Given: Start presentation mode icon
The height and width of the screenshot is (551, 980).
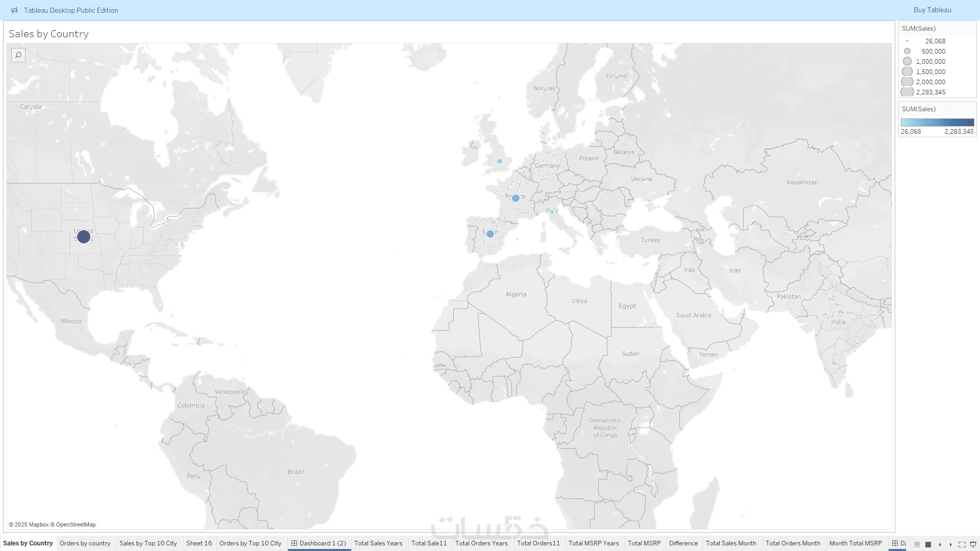Looking at the screenshot, I should click(973, 544).
